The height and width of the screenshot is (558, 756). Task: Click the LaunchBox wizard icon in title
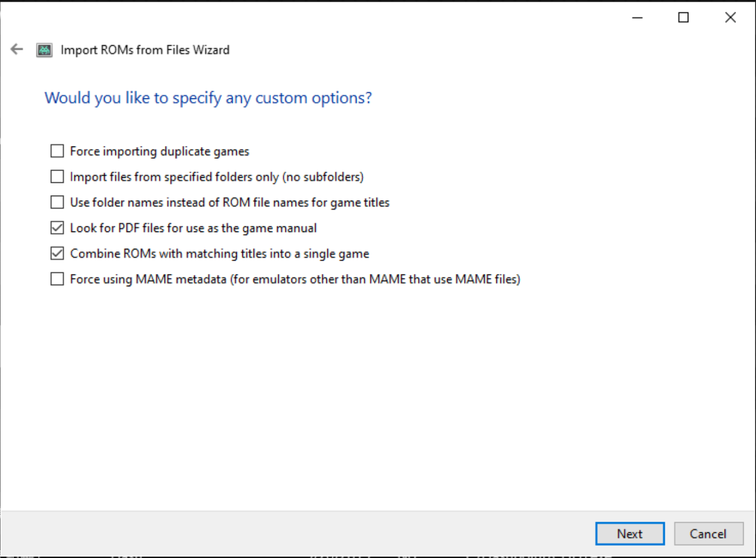tap(45, 50)
